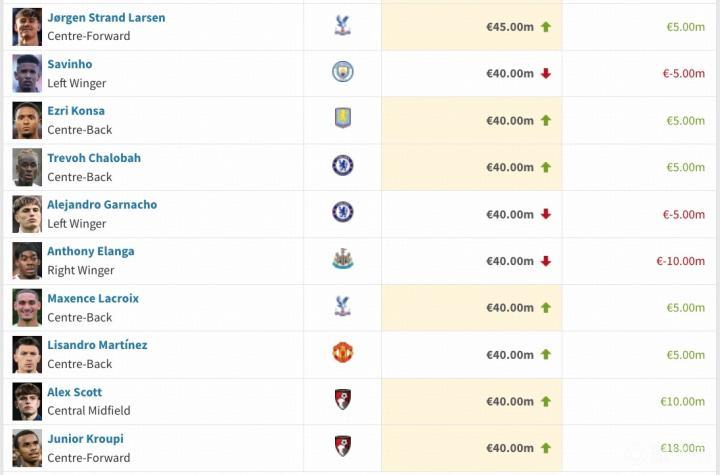Open Newcastle United crest beside Anthony Elanga
The image size is (720, 475).
(x=343, y=260)
